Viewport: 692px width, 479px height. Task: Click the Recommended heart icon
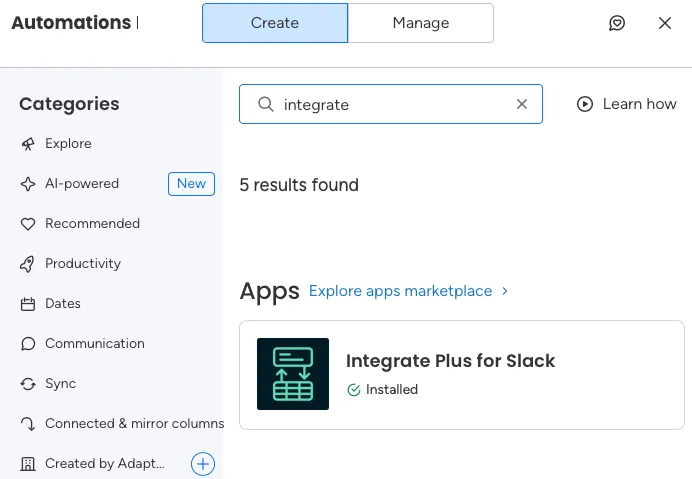(x=28, y=224)
